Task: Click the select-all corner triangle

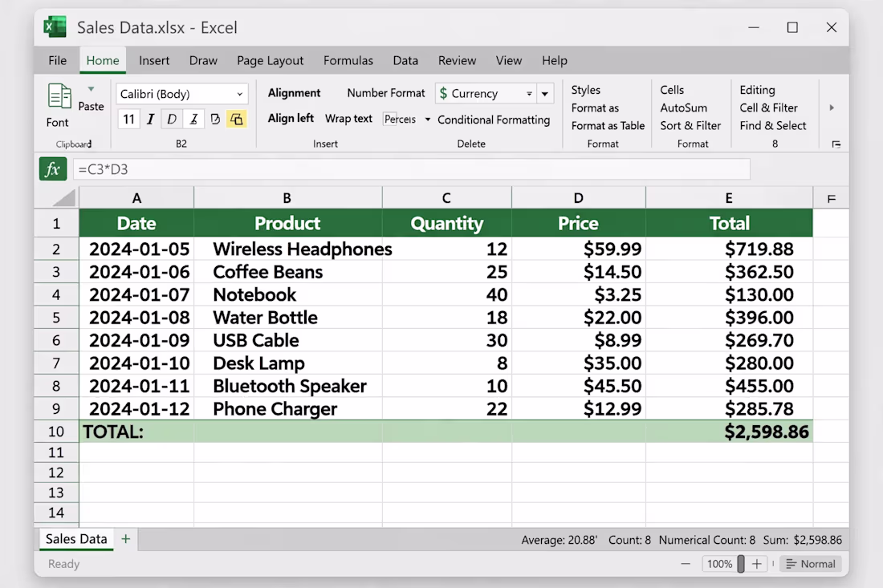Action: (x=63, y=198)
